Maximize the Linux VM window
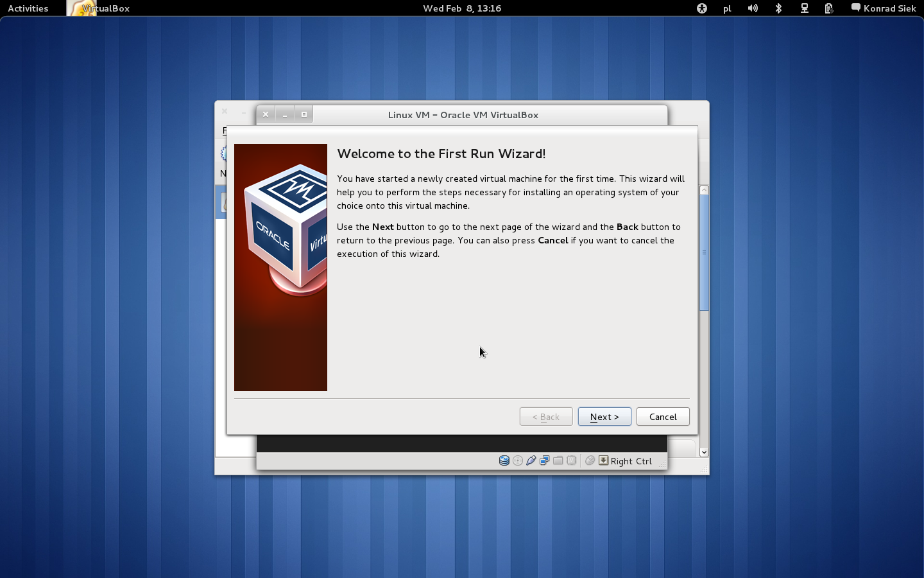The image size is (924, 578). [304, 114]
